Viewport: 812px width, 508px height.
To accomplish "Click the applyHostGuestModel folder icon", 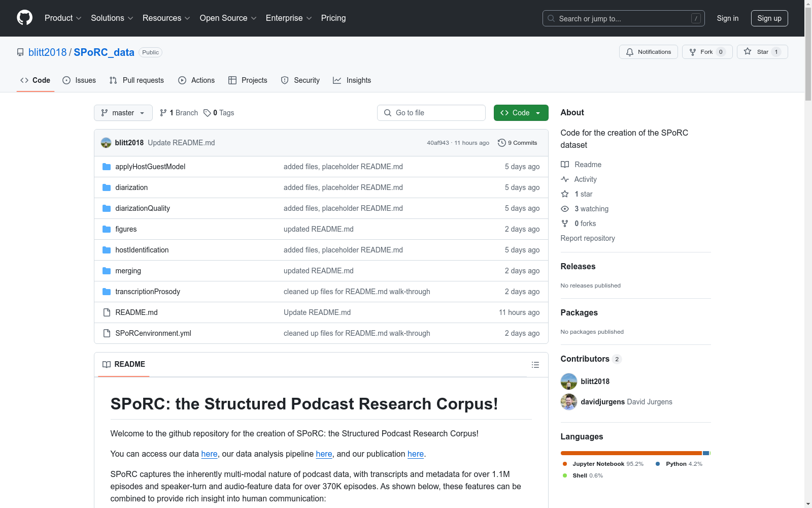I will (107, 167).
